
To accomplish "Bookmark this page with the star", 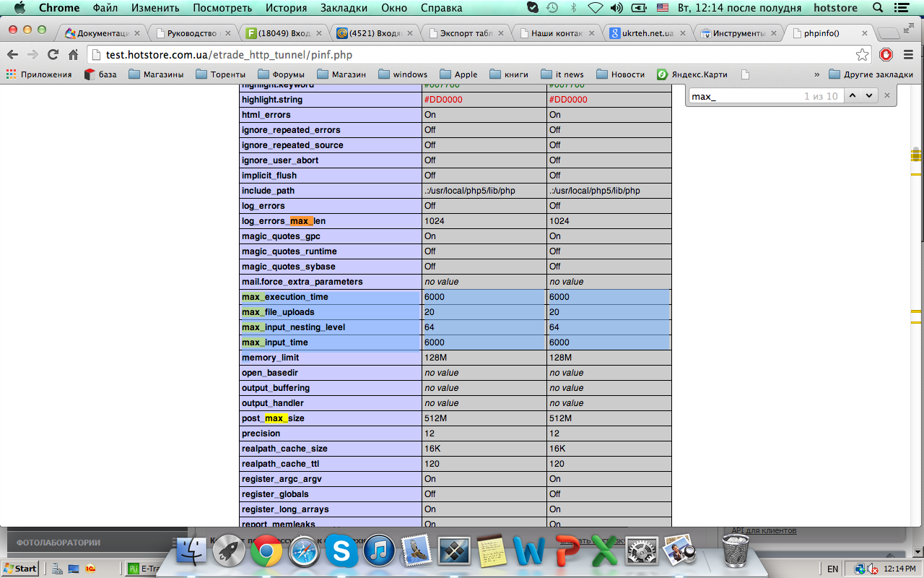I will click(x=862, y=55).
